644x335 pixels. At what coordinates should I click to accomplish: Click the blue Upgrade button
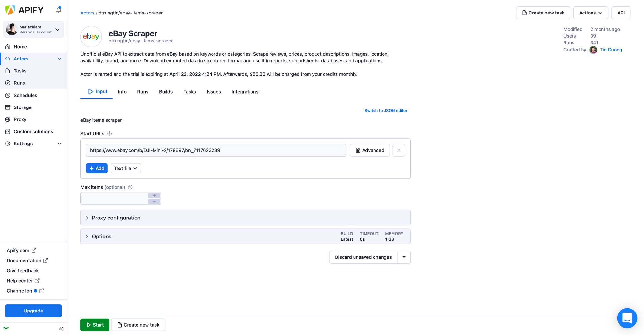(x=33, y=311)
